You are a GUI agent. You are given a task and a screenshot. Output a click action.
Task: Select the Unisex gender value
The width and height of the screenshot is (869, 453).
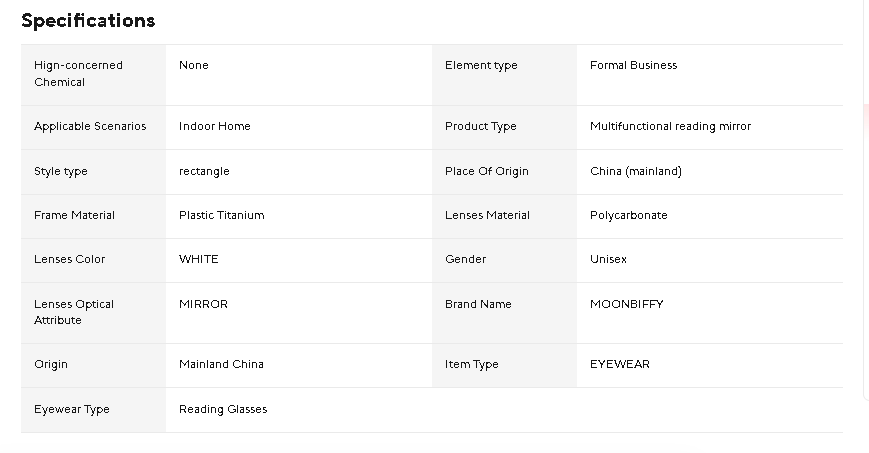pyautogui.click(x=608, y=260)
